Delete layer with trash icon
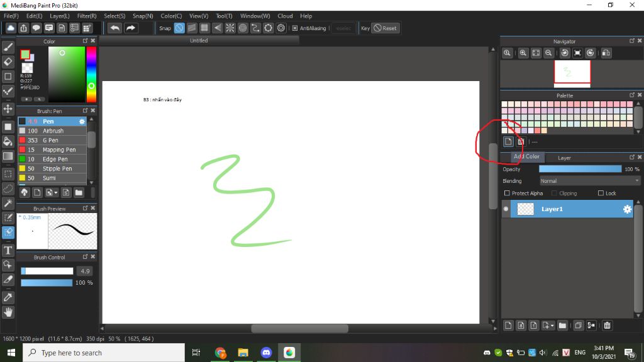644x362 pixels. pyautogui.click(x=607, y=326)
